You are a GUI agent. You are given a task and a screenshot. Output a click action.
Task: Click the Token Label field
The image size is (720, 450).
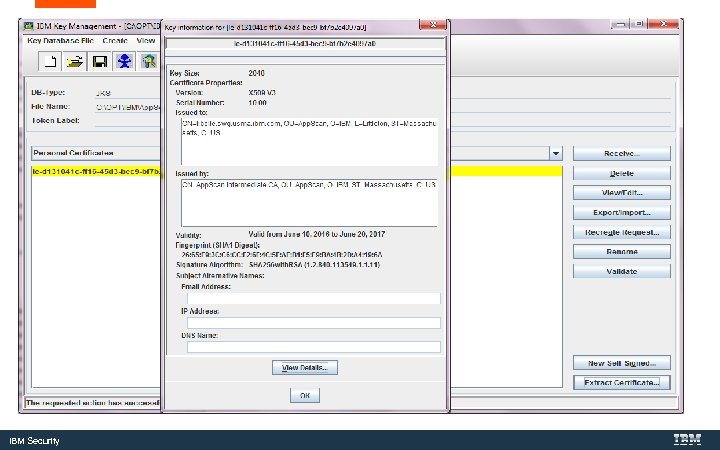click(128, 121)
